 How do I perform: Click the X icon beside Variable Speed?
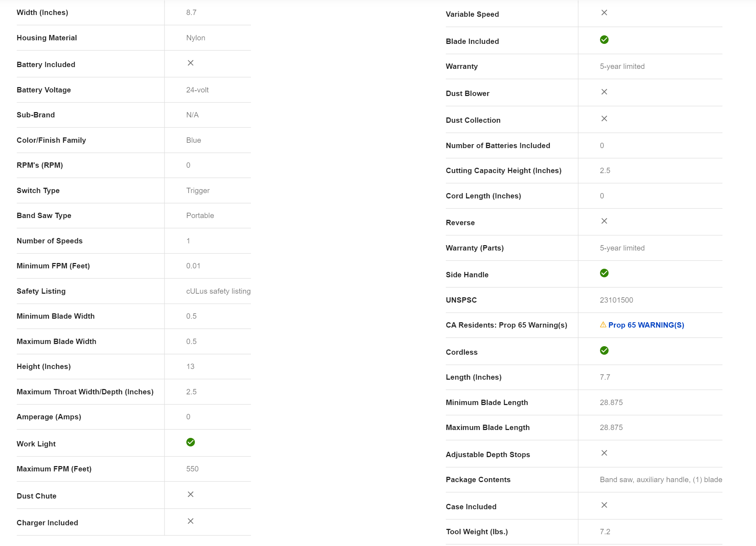604,12
